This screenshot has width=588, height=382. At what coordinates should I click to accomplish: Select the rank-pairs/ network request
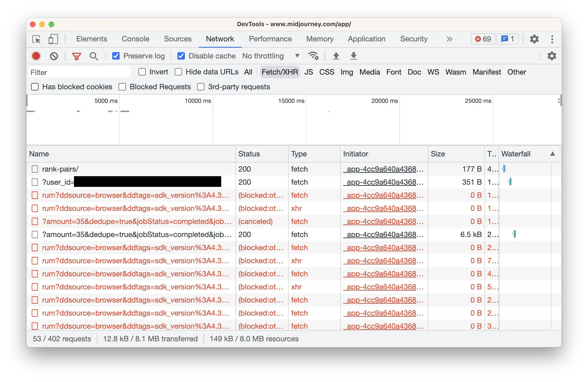pyautogui.click(x=60, y=169)
